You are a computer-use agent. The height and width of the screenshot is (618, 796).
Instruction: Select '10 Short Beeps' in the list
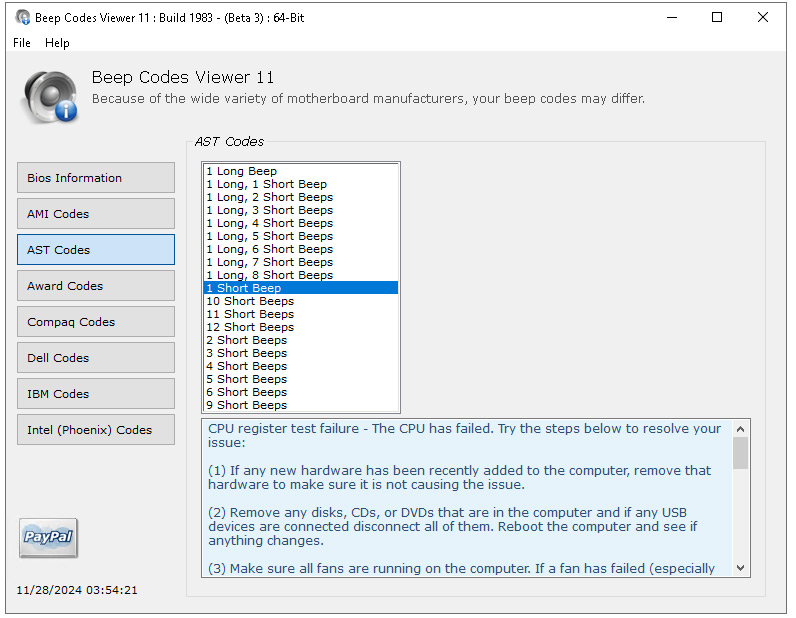301,301
